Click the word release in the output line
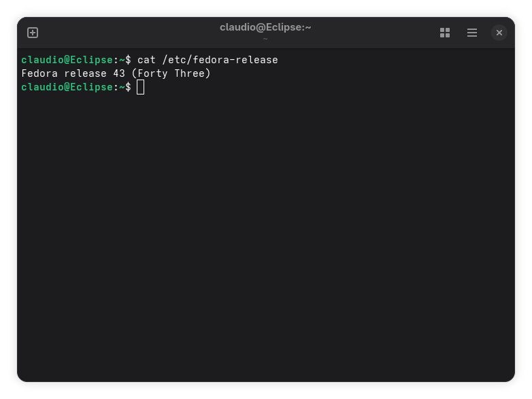 click(x=85, y=73)
